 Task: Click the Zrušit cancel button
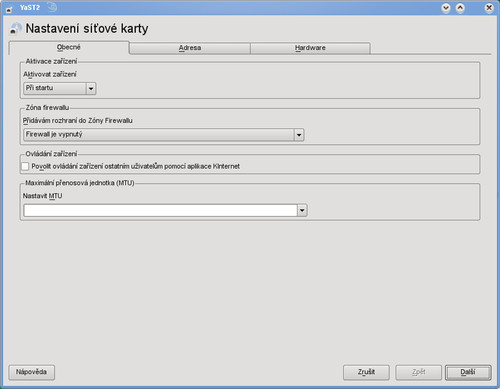click(366, 372)
